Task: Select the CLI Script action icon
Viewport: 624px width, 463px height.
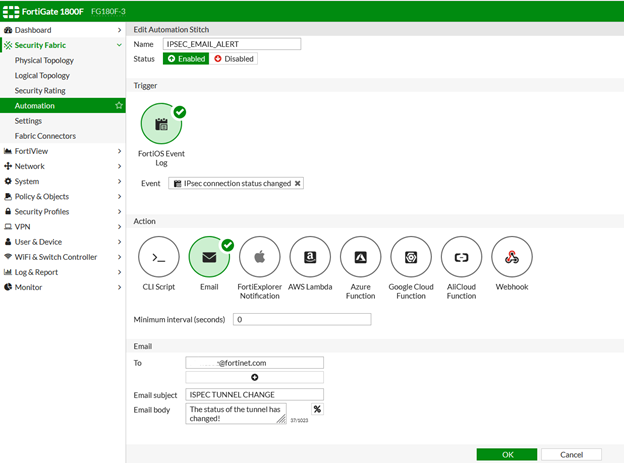Action: coord(159,257)
